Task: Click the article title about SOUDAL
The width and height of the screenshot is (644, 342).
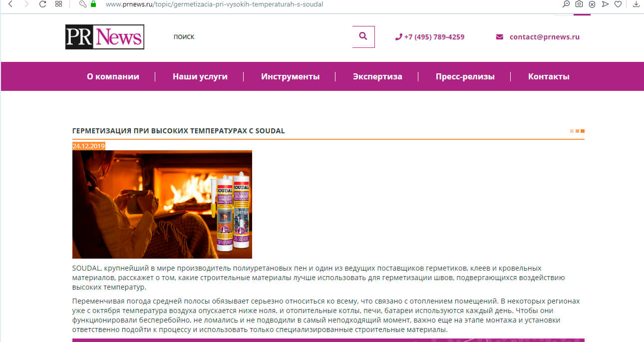Action: pyautogui.click(x=179, y=131)
